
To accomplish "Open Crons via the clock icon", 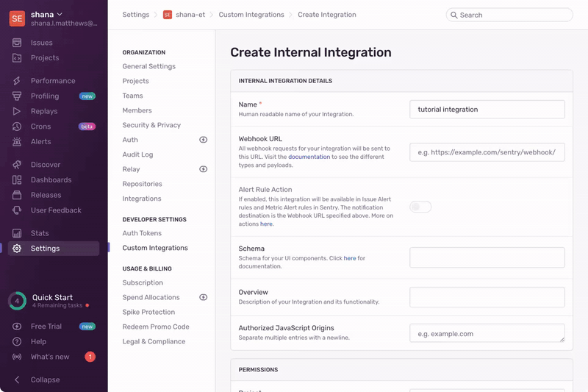I will pos(17,126).
